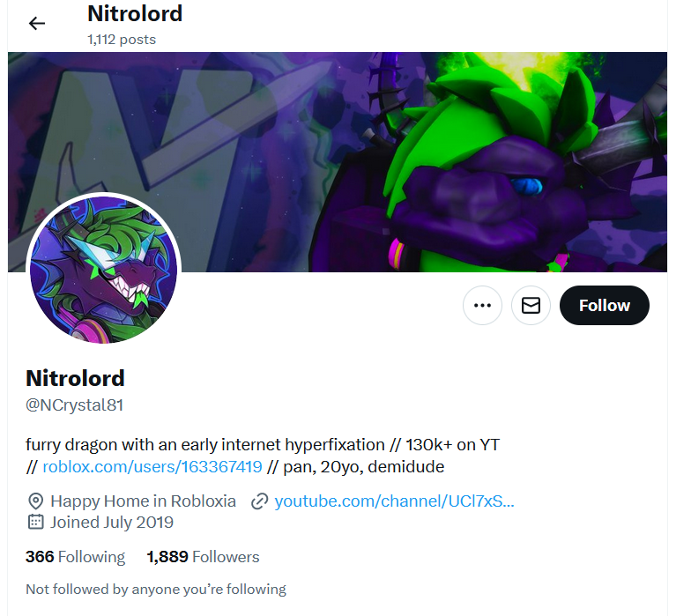Click the location pin icon

pyautogui.click(x=35, y=501)
